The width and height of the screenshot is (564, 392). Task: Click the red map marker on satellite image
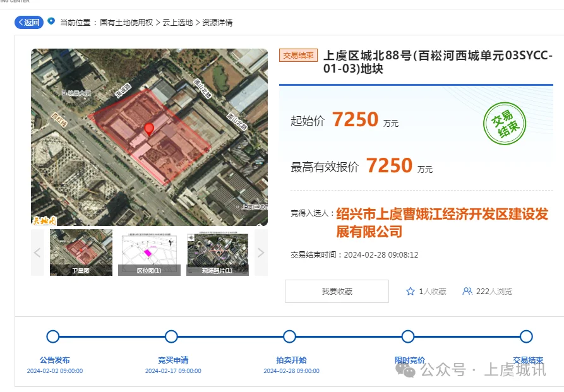pos(149,129)
